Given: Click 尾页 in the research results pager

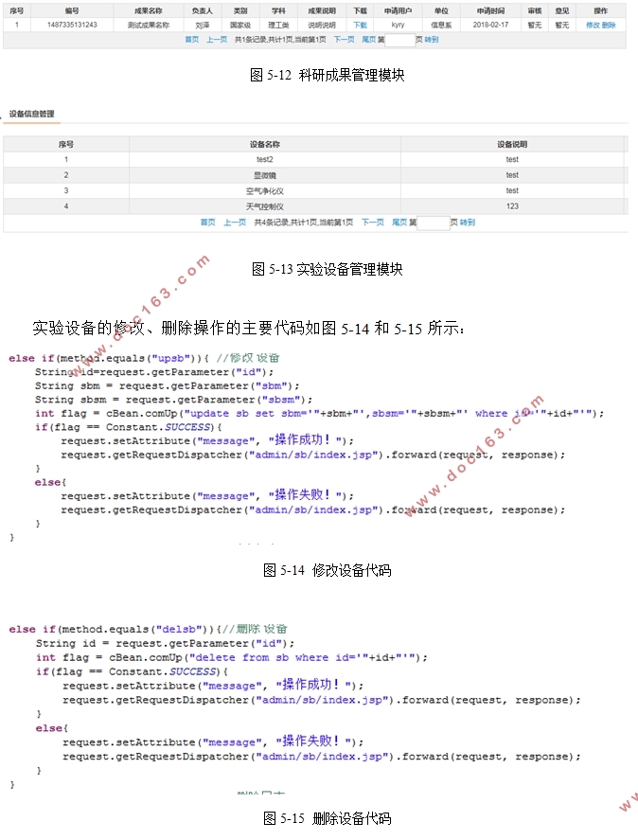Looking at the screenshot, I should point(368,40).
